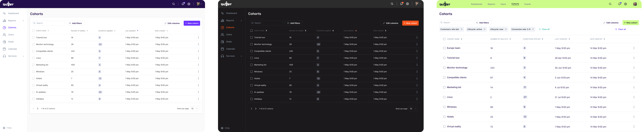Open Marketing list row menu in green-header window

tap(634, 87)
